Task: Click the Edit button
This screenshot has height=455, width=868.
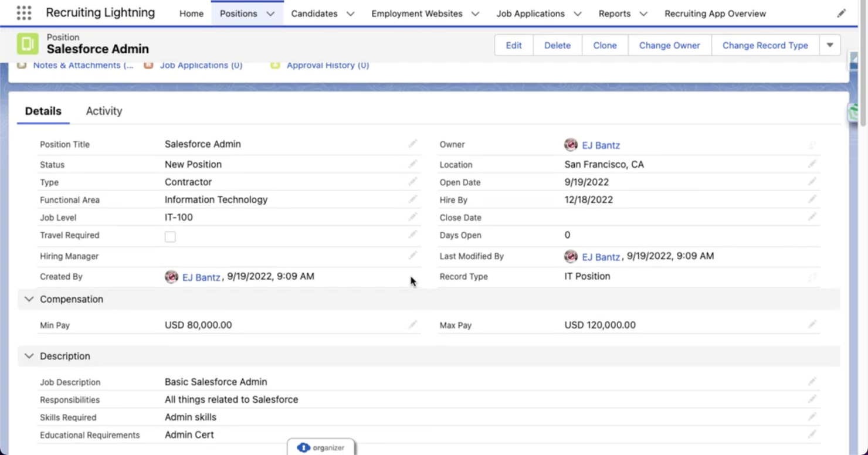Action: [x=514, y=45]
